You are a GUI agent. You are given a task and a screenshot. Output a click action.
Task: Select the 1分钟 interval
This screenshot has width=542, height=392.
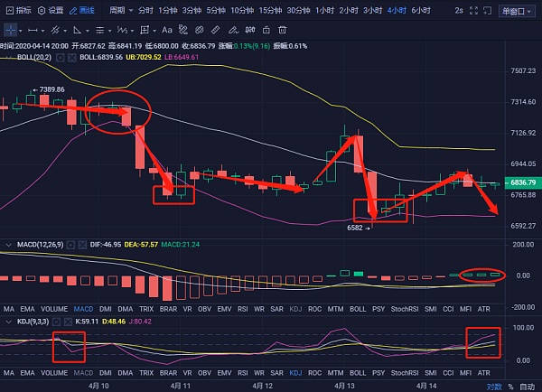[168, 11]
